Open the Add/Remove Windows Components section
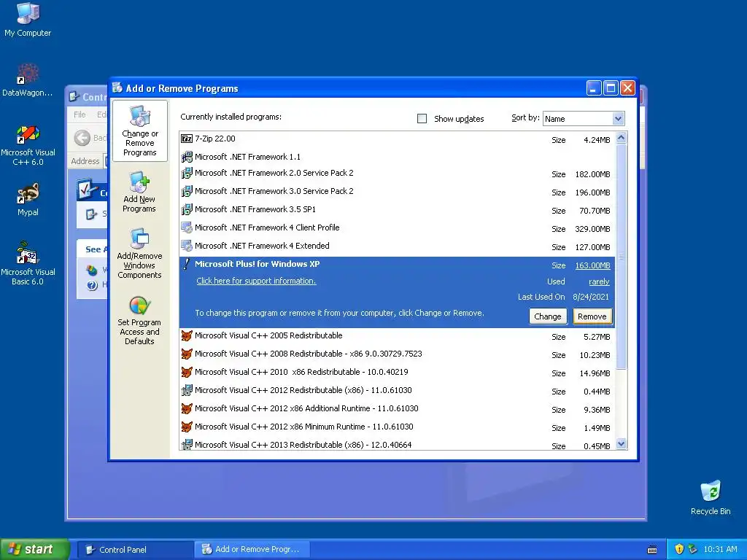Image resolution: width=747 pixels, height=560 pixels. 139,253
